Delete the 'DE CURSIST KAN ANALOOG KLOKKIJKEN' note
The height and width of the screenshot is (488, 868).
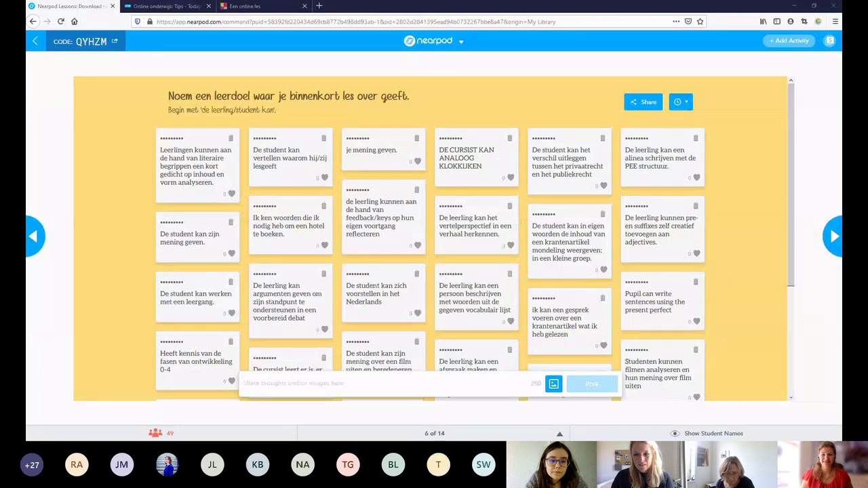pyautogui.click(x=510, y=138)
